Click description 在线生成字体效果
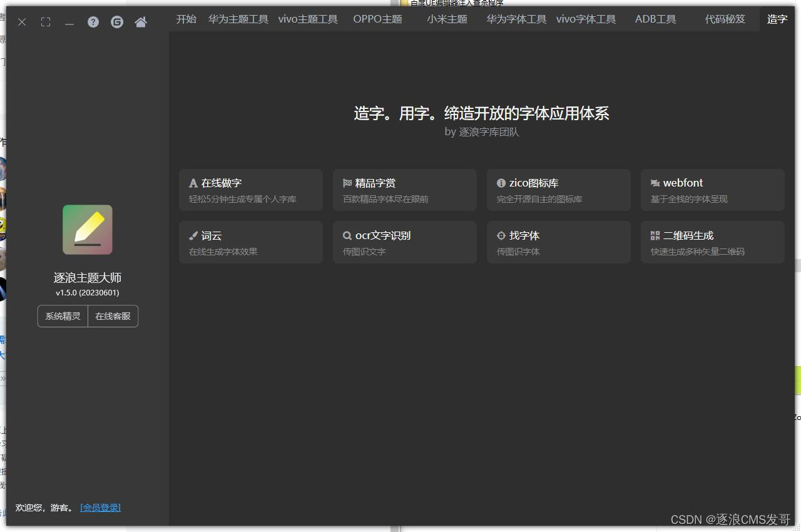 point(223,252)
